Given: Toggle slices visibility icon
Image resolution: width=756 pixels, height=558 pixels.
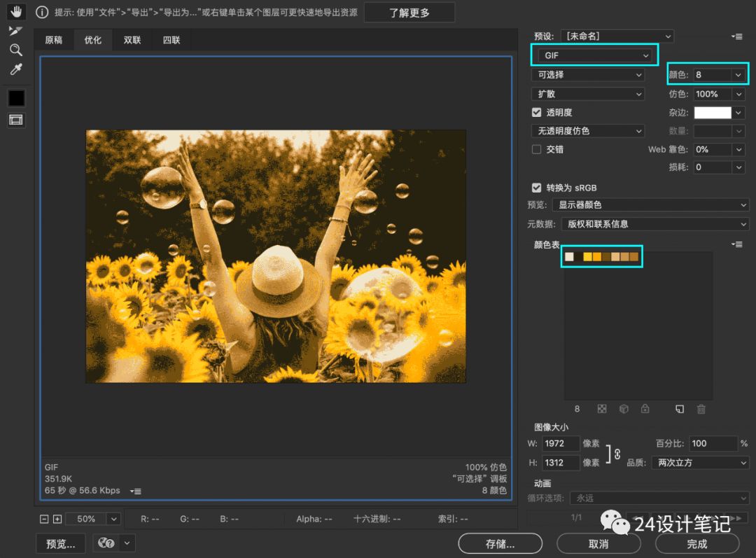Looking at the screenshot, I should [15, 120].
